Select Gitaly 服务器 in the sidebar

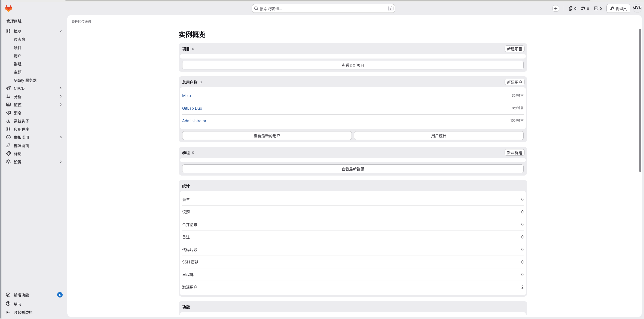[25, 80]
